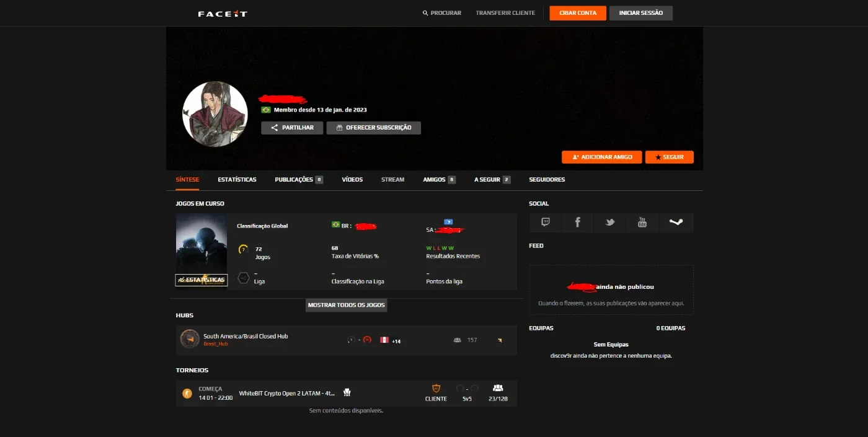Open the STREAM tab
The image size is (868, 437).
(x=392, y=180)
